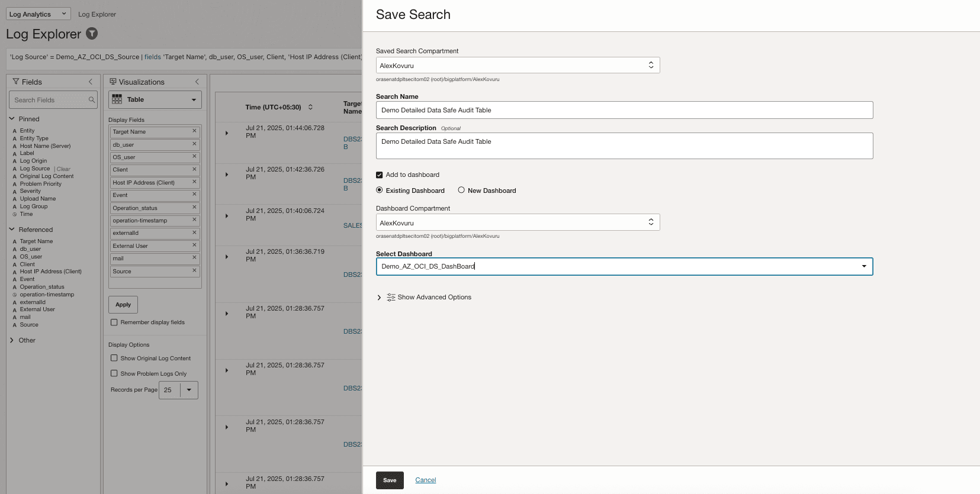The height and width of the screenshot is (494, 980).
Task: Remove Target Name from display fields
Action: pyautogui.click(x=194, y=131)
